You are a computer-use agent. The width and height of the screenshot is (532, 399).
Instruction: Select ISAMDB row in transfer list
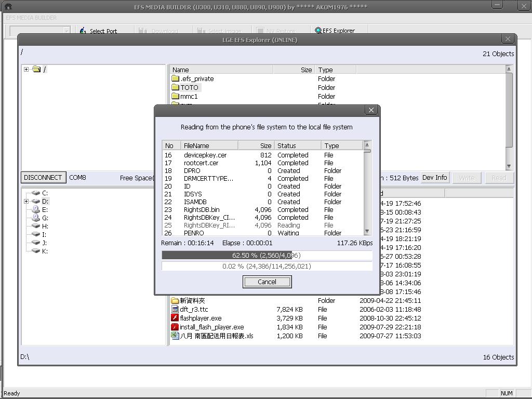coord(262,202)
